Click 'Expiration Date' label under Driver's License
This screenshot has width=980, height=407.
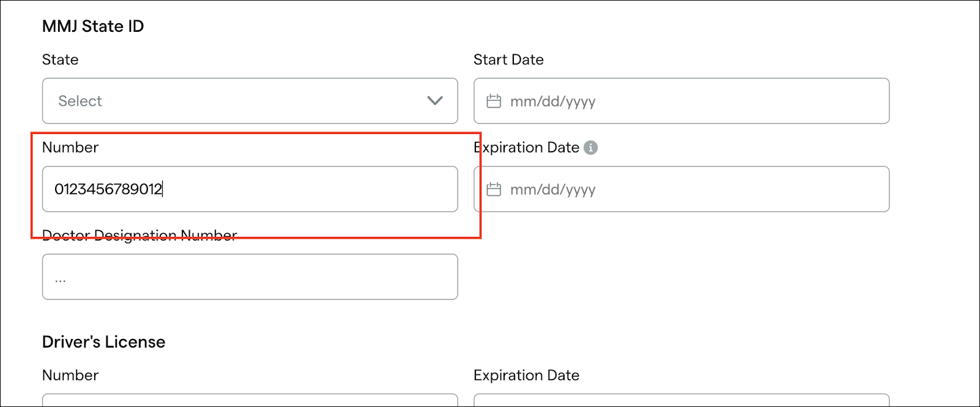coord(526,375)
